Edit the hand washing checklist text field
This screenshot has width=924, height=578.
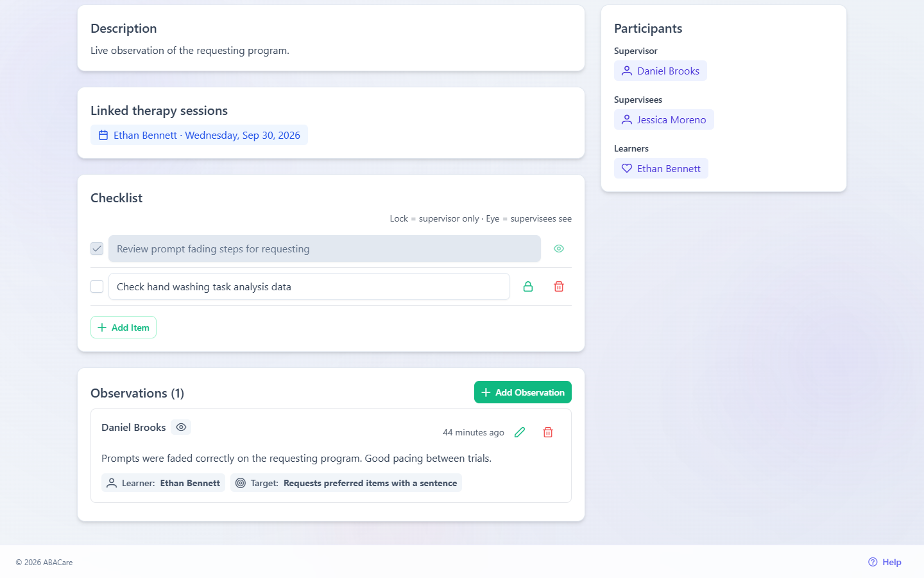[x=309, y=286]
